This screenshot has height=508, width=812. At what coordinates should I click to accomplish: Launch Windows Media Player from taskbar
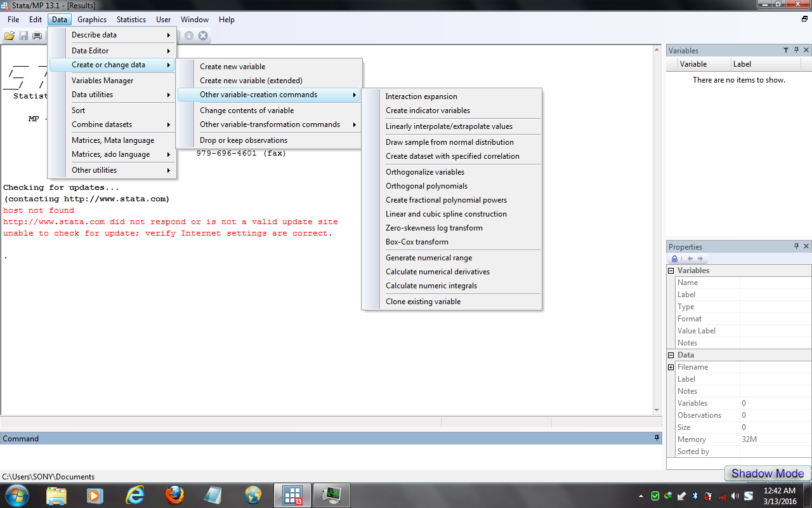coord(95,495)
